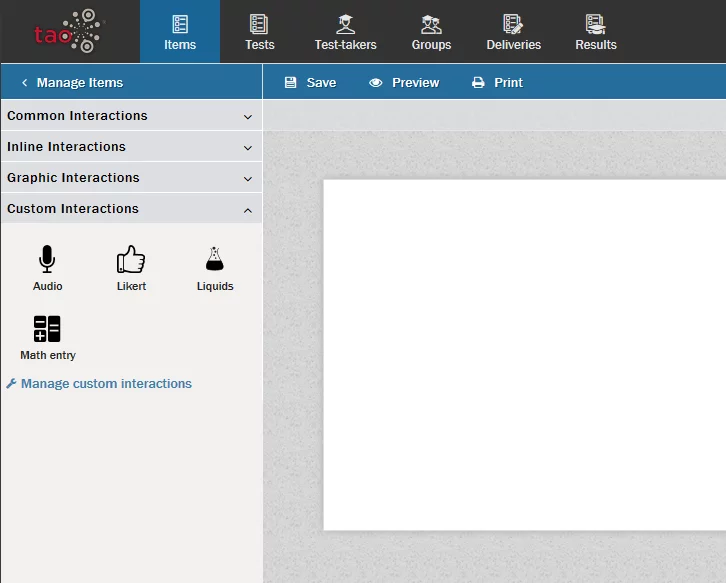Open the Deliveries tab
The image size is (726, 583).
tap(514, 32)
